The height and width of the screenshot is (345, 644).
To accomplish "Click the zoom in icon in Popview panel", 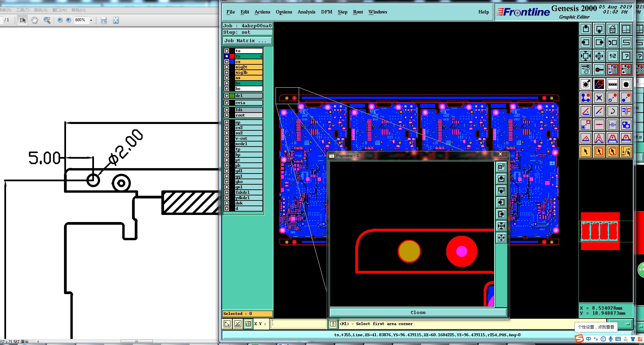I will pos(502,226).
